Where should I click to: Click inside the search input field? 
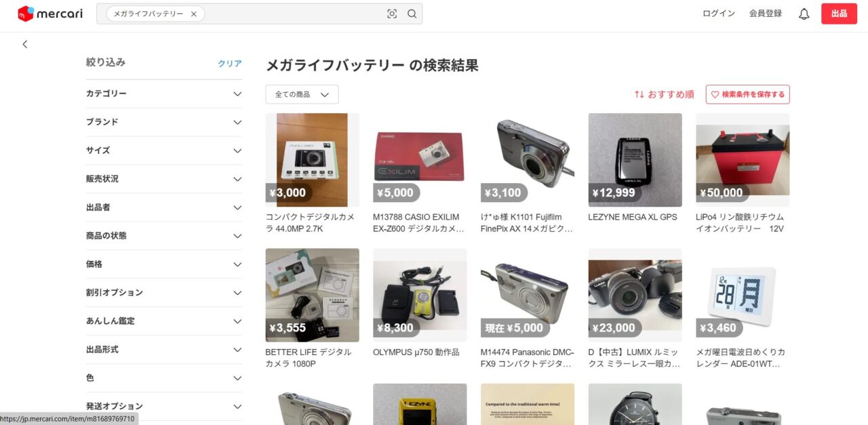point(295,14)
